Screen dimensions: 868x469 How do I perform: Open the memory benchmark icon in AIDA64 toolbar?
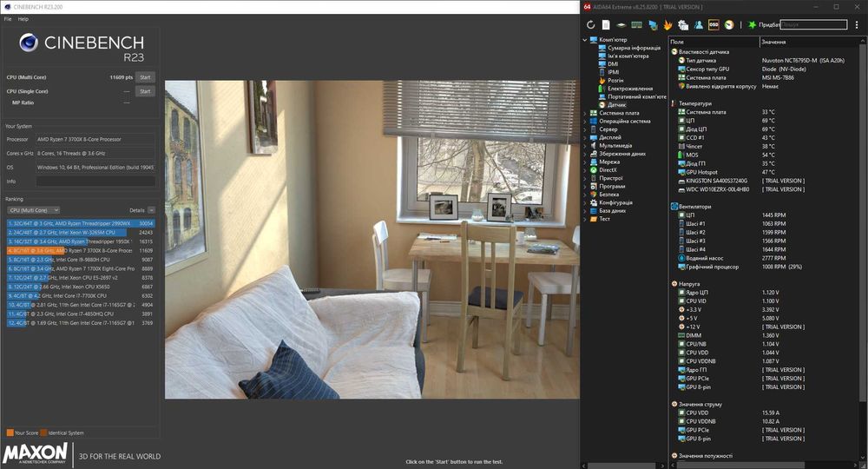[636, 25]
